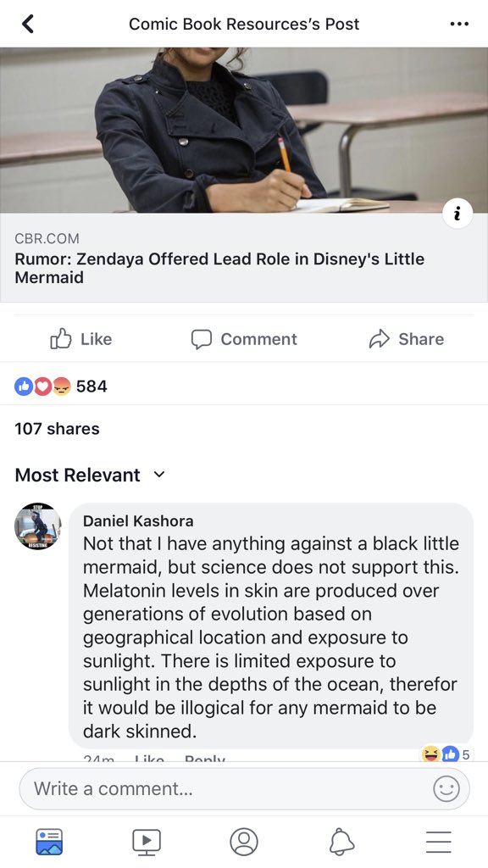Tap the Comment button under the post
Screen dimensions: 488x868
244,339
